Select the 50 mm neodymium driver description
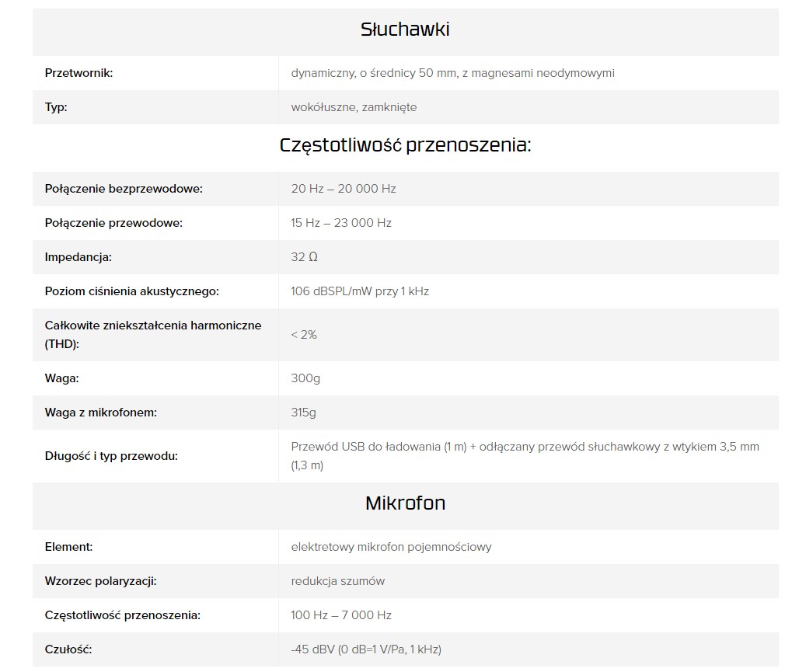 (x=452, y=73)
